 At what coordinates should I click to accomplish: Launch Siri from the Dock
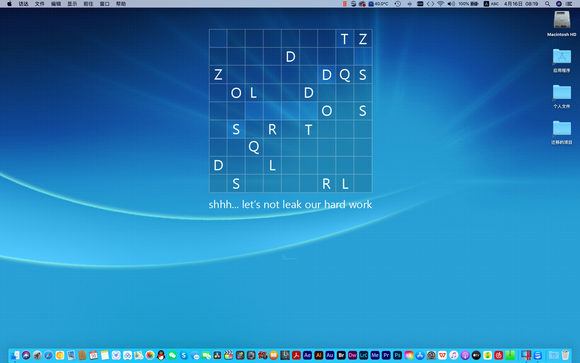[x=26, y=356]
